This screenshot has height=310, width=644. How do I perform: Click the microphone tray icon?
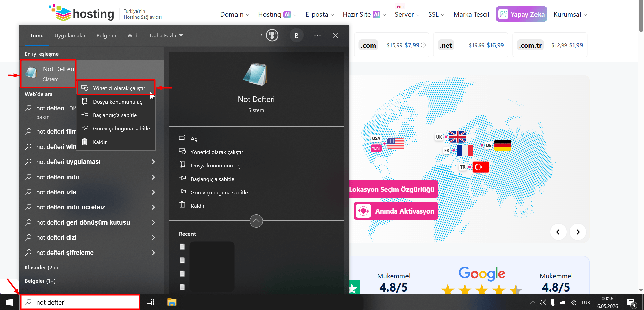(553, 302)
